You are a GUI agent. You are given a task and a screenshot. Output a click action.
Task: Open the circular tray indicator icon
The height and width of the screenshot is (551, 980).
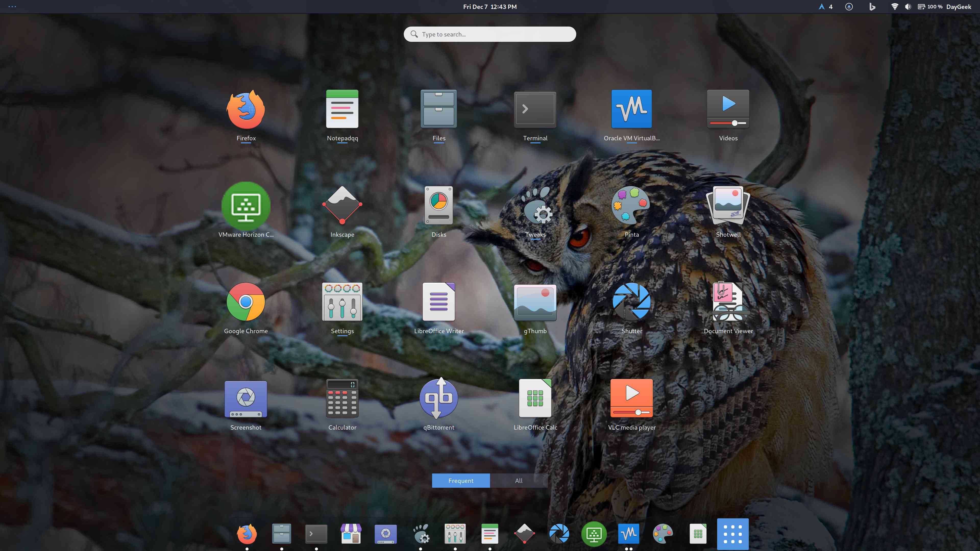click(849, 6)
